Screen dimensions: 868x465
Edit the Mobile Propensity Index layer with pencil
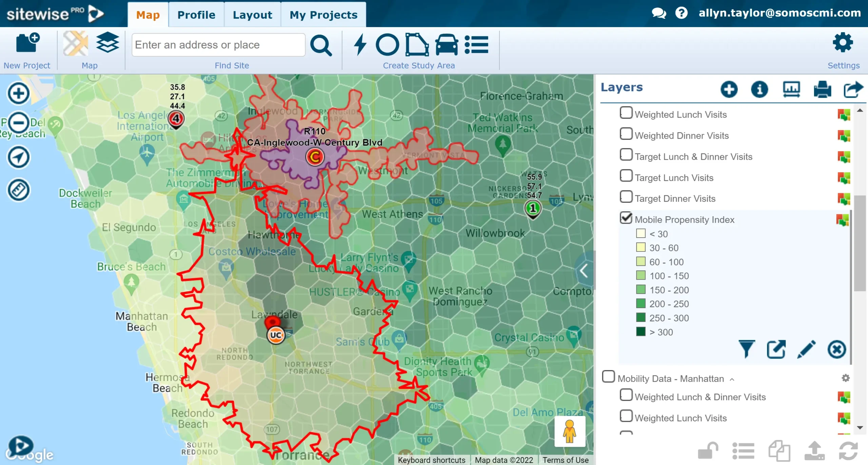[806, 349]
